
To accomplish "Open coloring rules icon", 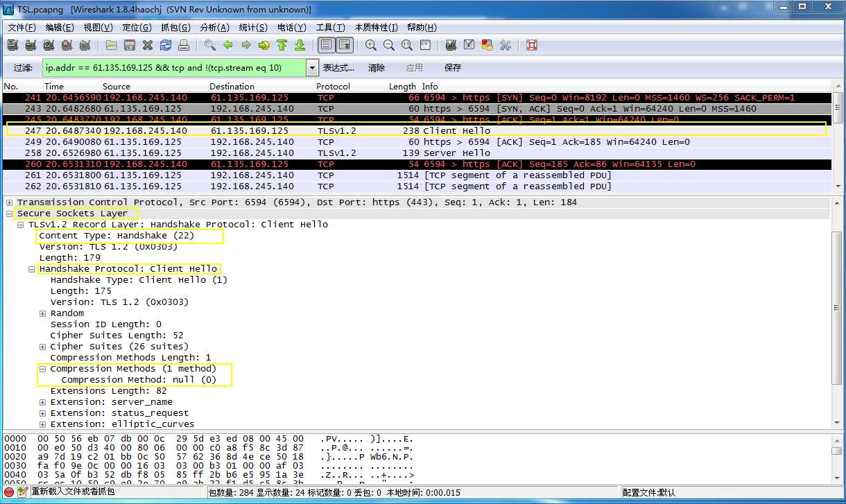I will tap(487, 45).
